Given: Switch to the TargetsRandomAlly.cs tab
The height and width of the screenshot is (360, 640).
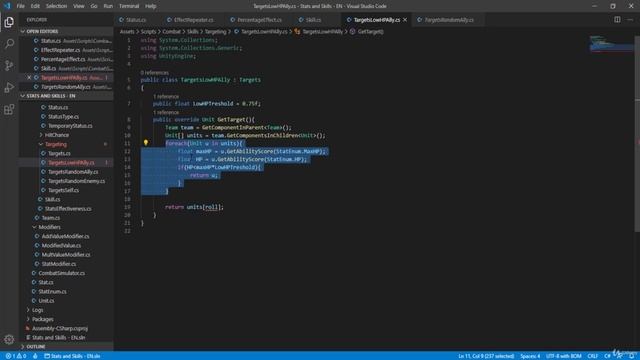Looking at the screenshot, I should (449, 20).
